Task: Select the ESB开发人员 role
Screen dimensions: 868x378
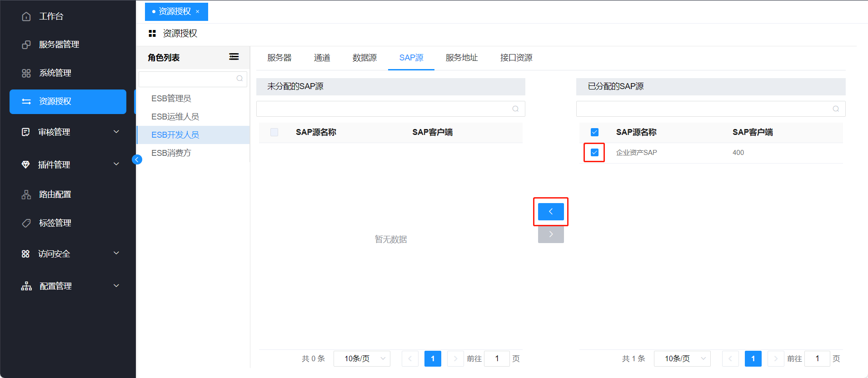Action: click(x=193, y=135)
